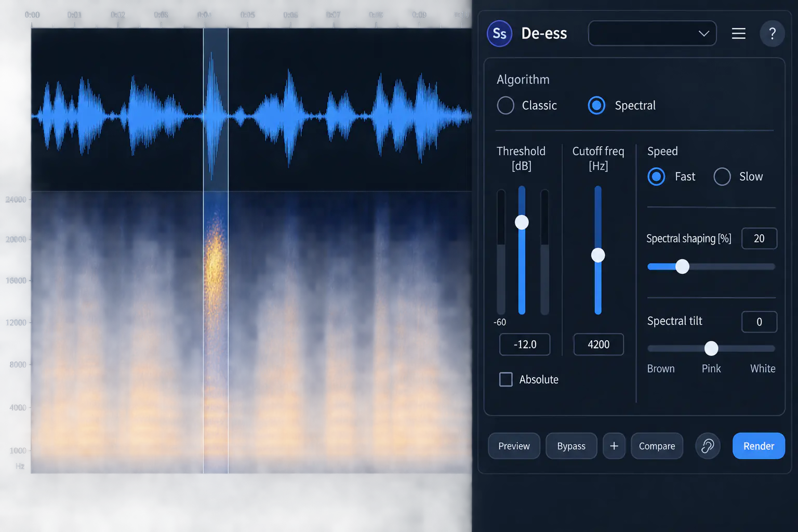798x532 pixels.
Task: Click the 1000 frequency axis label
Action: (x=18, y=450)
